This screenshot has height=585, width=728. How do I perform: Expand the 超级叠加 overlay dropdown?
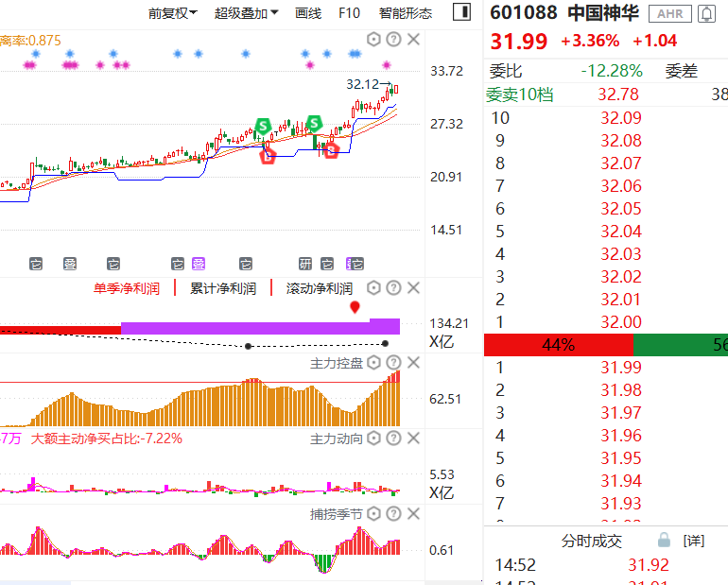pyautogui.click(x=246, y=13)
